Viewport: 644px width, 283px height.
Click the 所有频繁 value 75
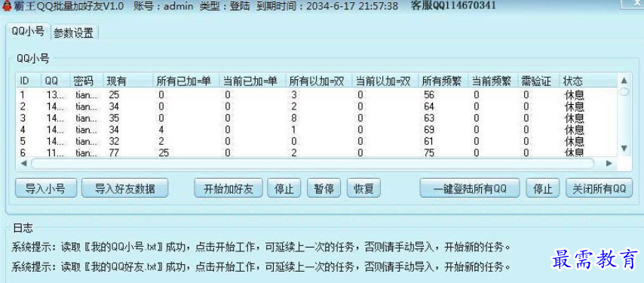[x=429, y=152]
